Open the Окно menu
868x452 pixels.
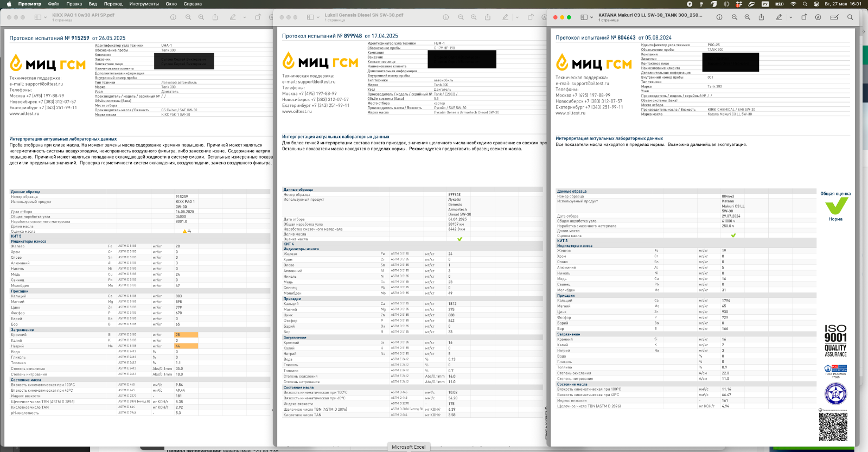pyautogui.click(x=171, y=4)
